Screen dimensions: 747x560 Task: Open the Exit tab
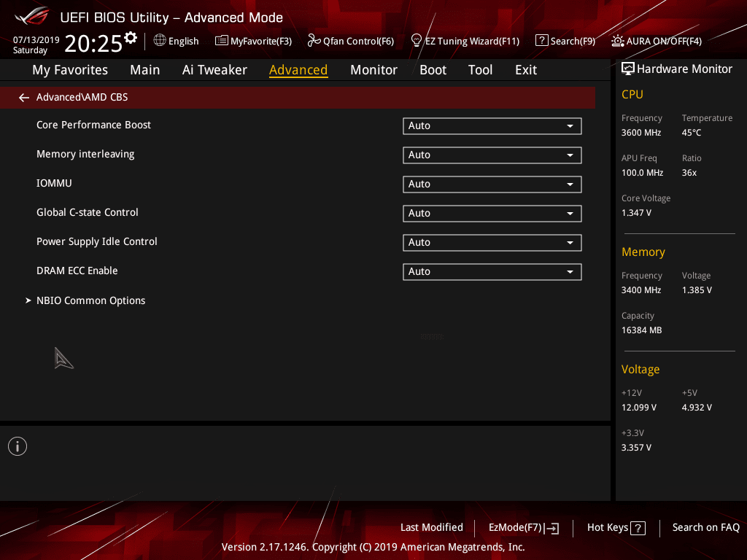(526, 70)
